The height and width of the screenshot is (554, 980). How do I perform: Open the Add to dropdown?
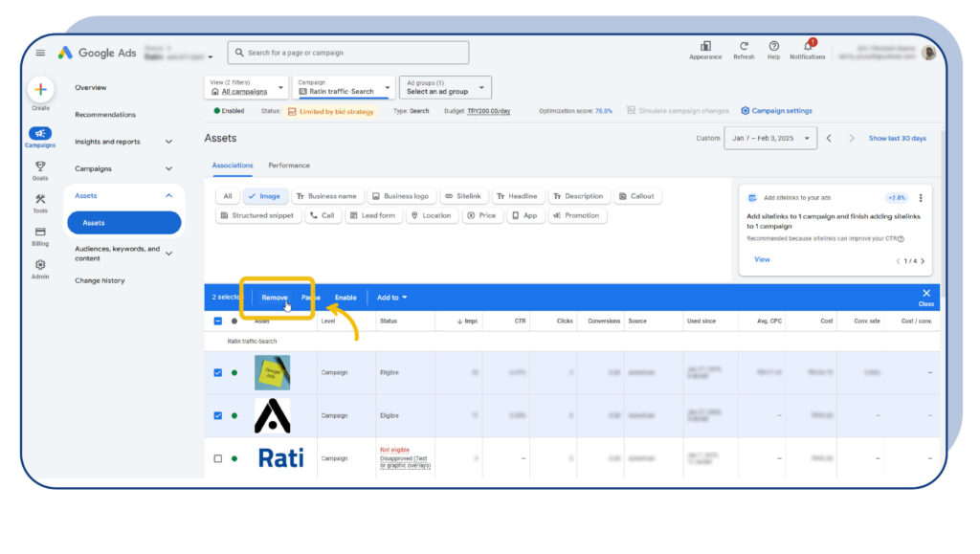tap(391, 298)
